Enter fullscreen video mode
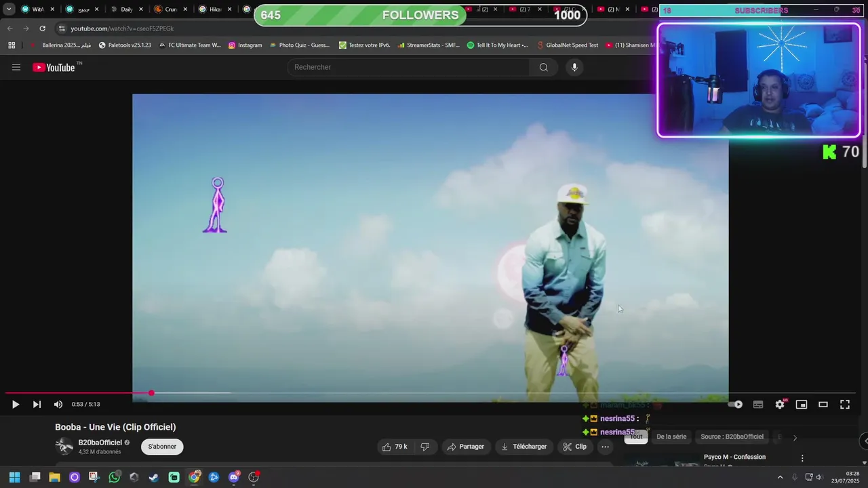The image size is (868, 488). (x=845, y=405)
